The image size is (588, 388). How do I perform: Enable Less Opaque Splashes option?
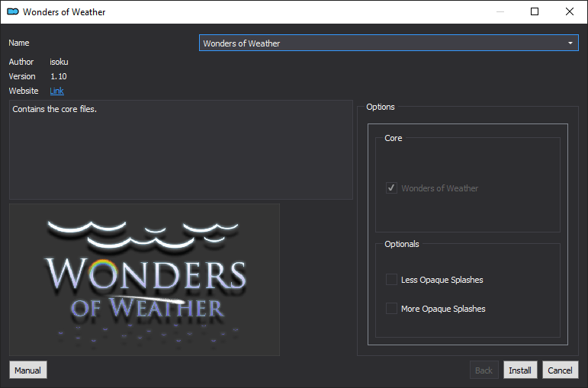tap(391, 279)
